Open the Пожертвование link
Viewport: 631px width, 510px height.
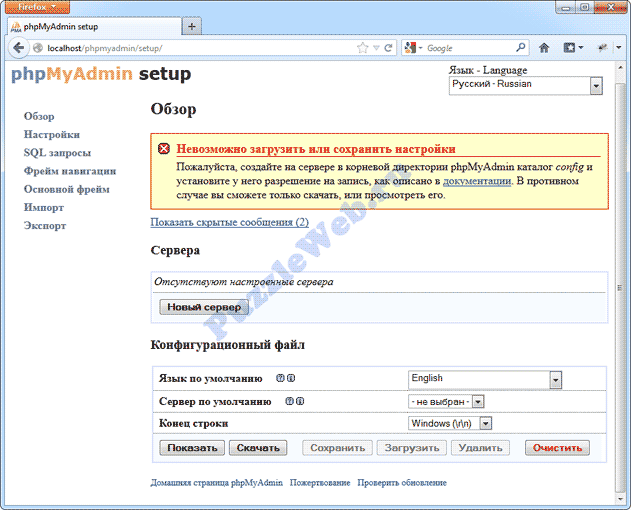pos(320,483)
